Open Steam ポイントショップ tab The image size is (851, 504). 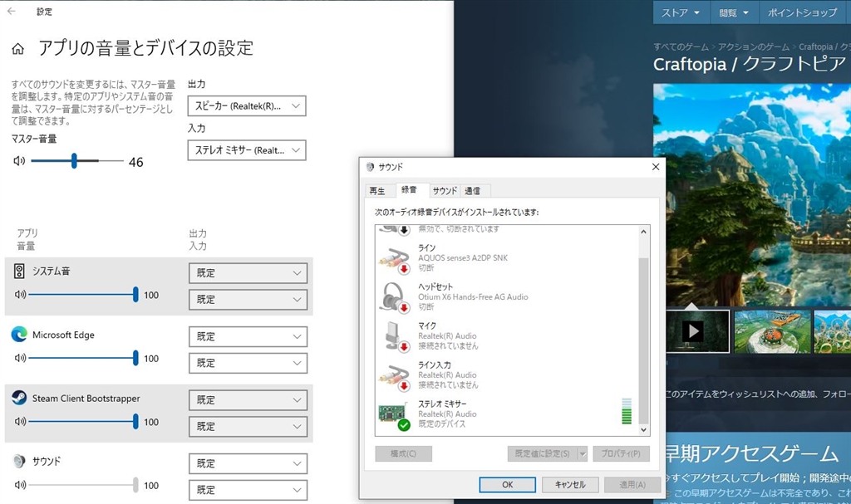[802, 12]
